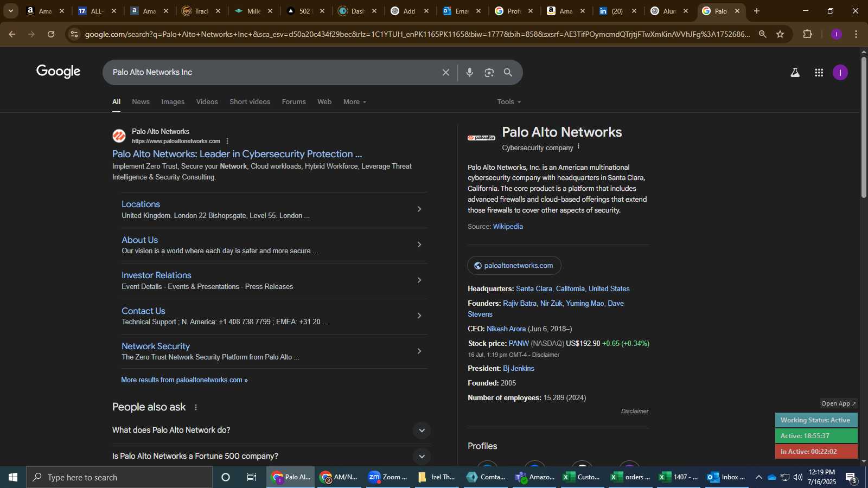
Task: Open tab search dropdown arrow
Action: (x=10, y=11)
